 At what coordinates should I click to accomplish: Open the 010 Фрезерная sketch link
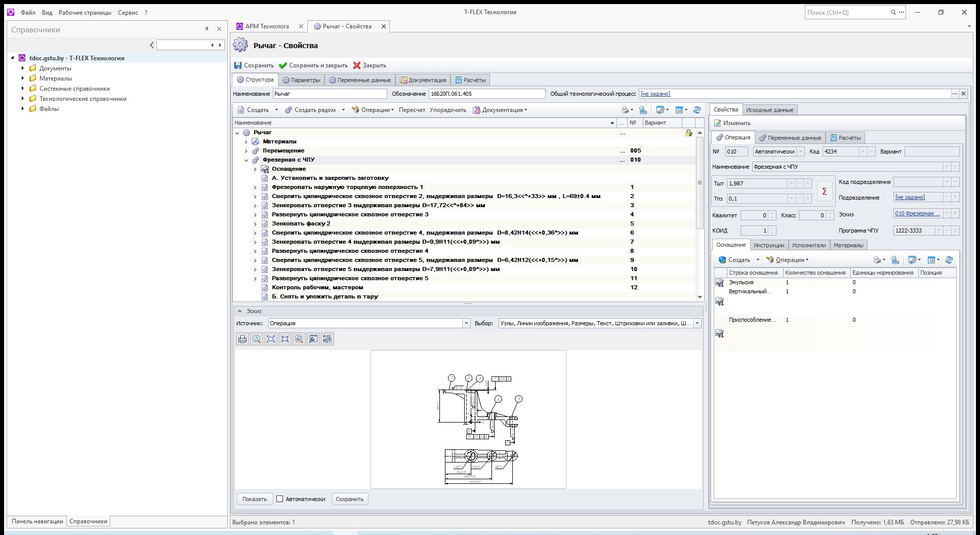click(917, 213)
